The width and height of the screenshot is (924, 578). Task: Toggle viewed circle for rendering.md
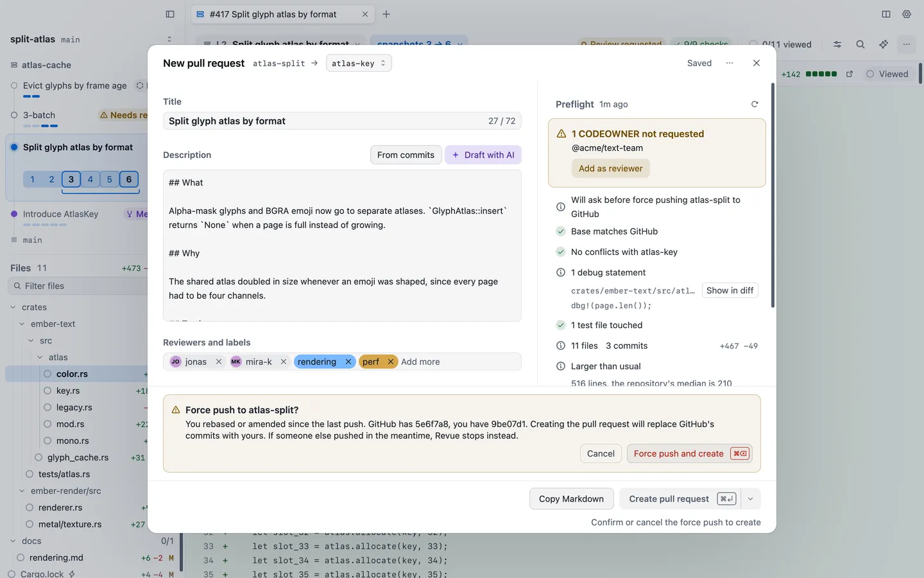click(x=21, y=557)
